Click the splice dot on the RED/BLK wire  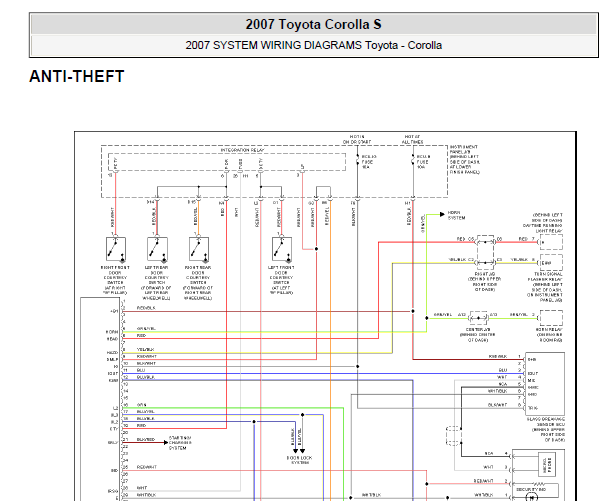pos(413,311)
